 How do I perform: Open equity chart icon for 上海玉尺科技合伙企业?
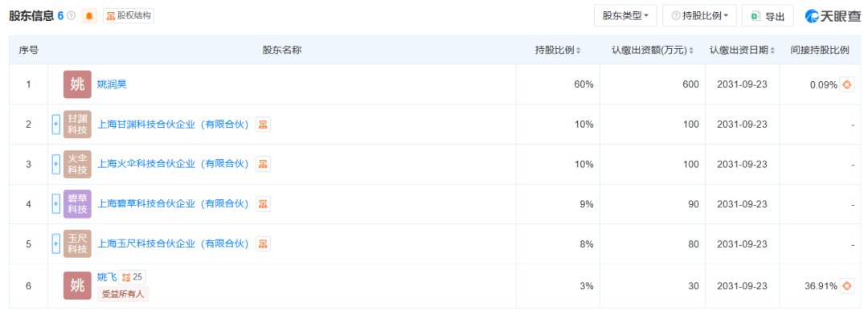[263, 244]
